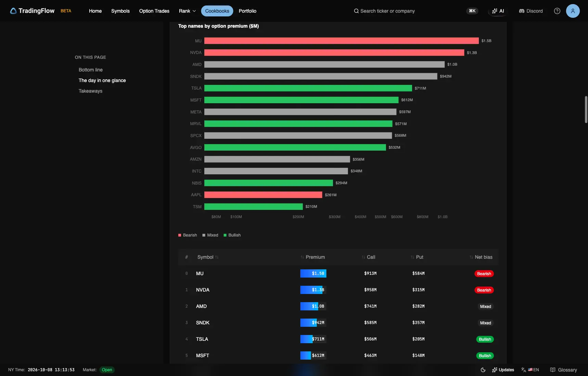Click the page vertical scrollbar
588x376 pixels.
click(586, 109)
